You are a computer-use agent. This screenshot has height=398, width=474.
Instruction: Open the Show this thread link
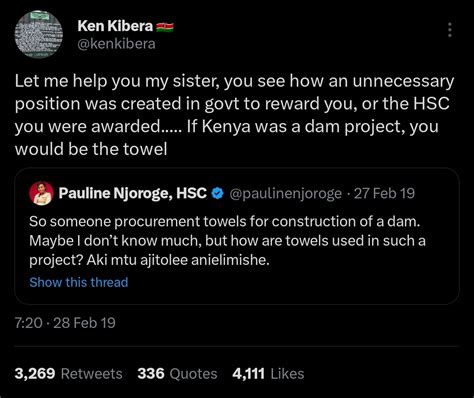coord(79,282)
